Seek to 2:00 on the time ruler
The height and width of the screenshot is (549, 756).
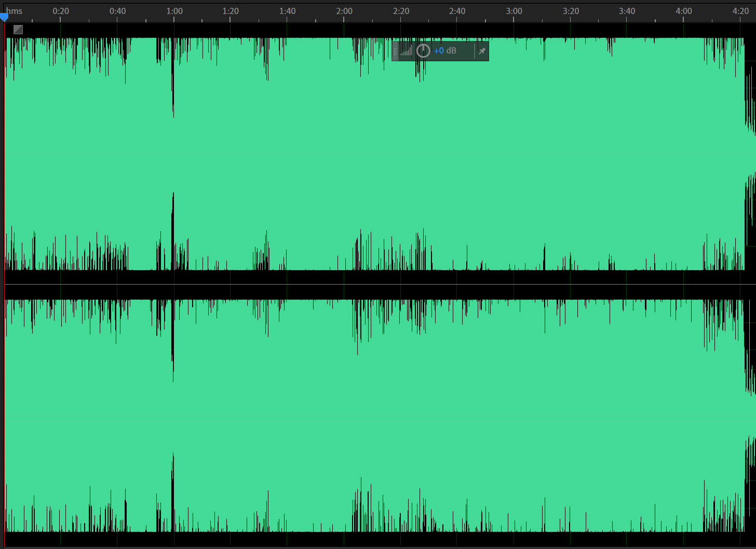tap(344, 11)
